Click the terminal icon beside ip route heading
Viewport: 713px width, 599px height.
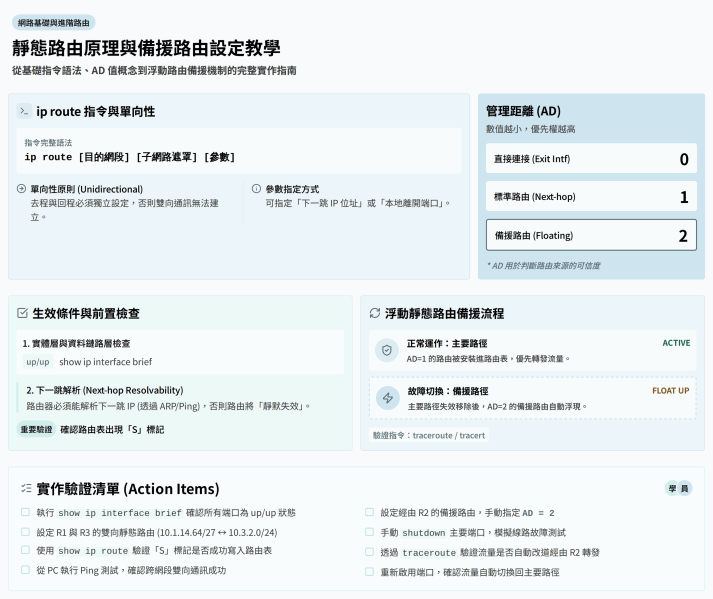pos(24,111)
